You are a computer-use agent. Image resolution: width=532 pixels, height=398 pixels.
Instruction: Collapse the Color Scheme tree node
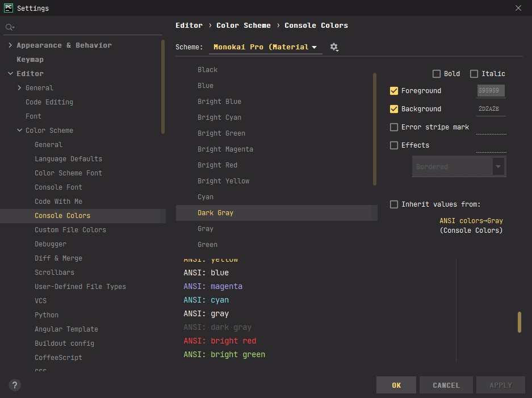point(20,131)
